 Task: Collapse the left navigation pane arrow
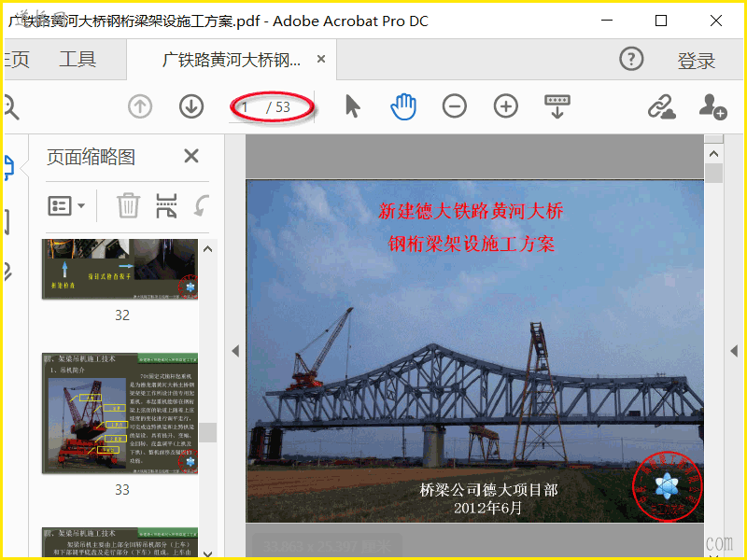(235, 351)
